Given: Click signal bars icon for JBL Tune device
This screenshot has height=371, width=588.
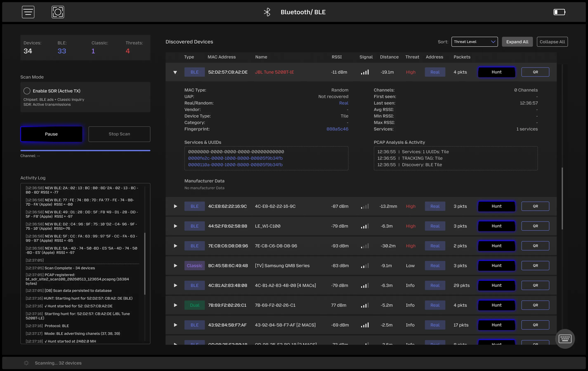Looking at the screenshot, I should coord(365,72).
